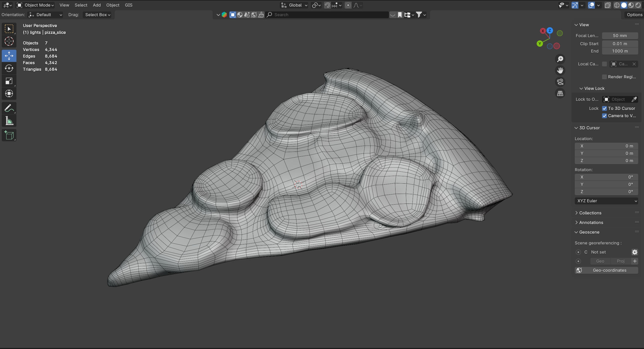Open the XYZ Euler rotation dropdown
Viewport: 644px width, 349px height.
606,201
